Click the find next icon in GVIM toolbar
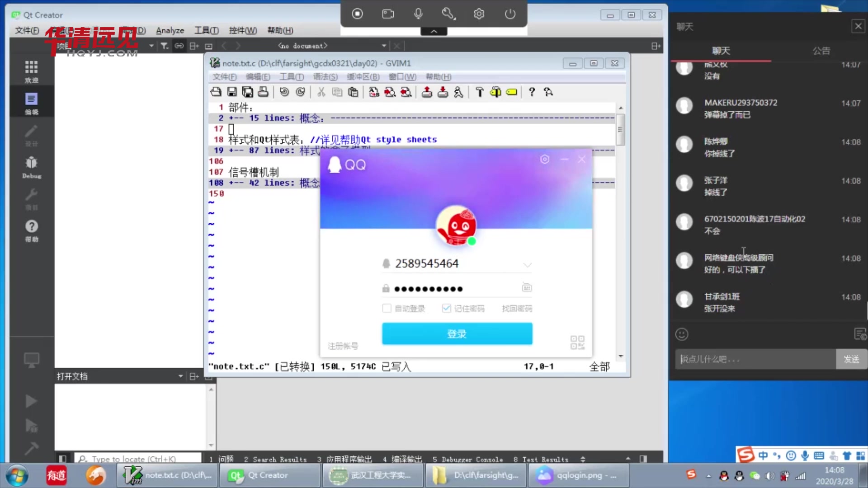The image size is (868, 488). coord(390,92)
